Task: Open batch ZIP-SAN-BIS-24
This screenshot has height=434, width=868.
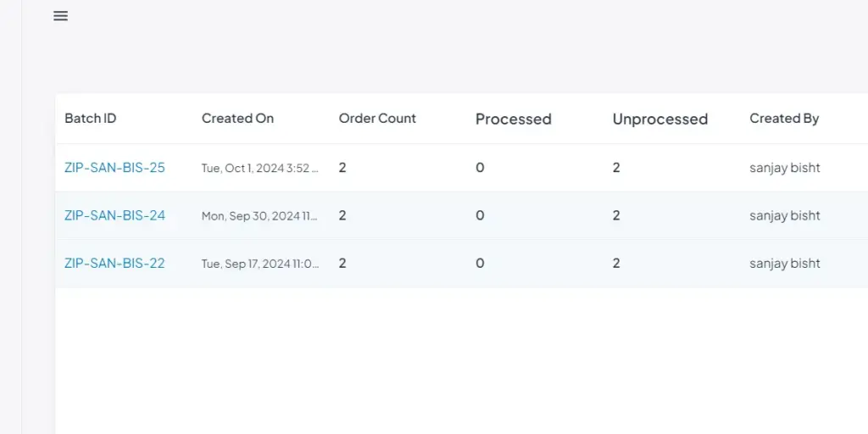Action: (114, 215)
